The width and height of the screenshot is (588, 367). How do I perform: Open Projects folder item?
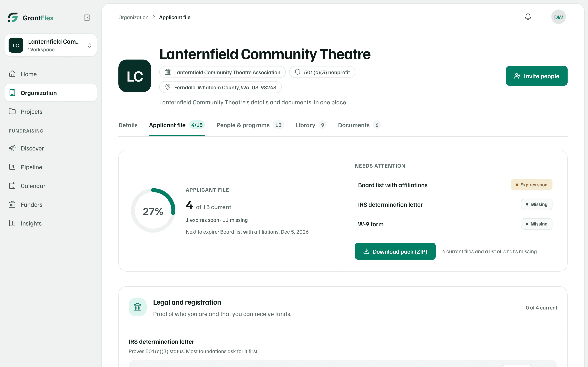point(51,112)
